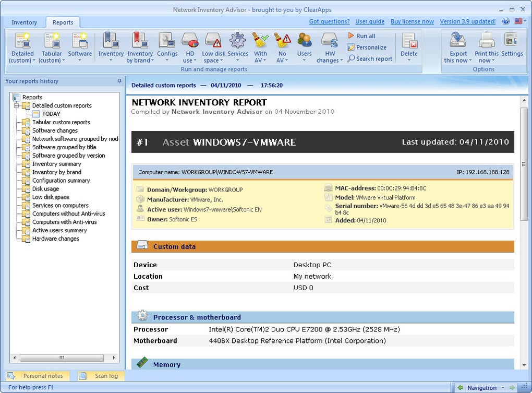Click the tree horizontal scrollbar thumb
Viewport: 532px width, 393px height.
click(62, 358)
